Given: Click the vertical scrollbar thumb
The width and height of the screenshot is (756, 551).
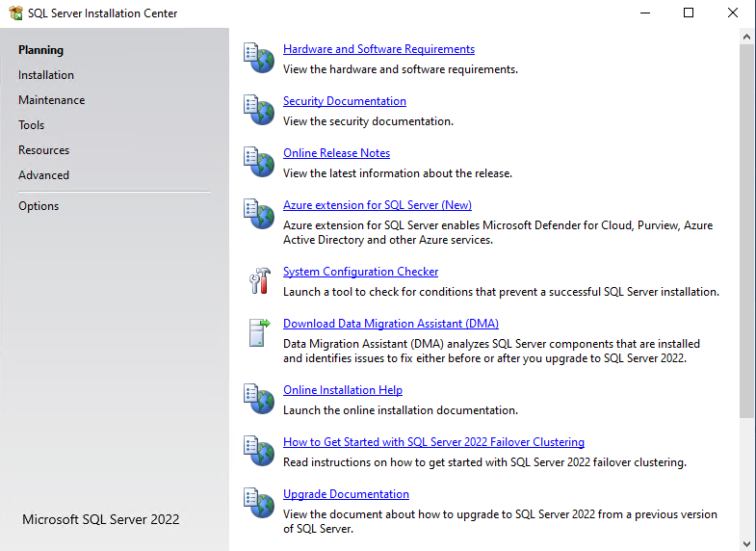Looking at the screenshot, I should pyautogui.click(x=746, y=231).
